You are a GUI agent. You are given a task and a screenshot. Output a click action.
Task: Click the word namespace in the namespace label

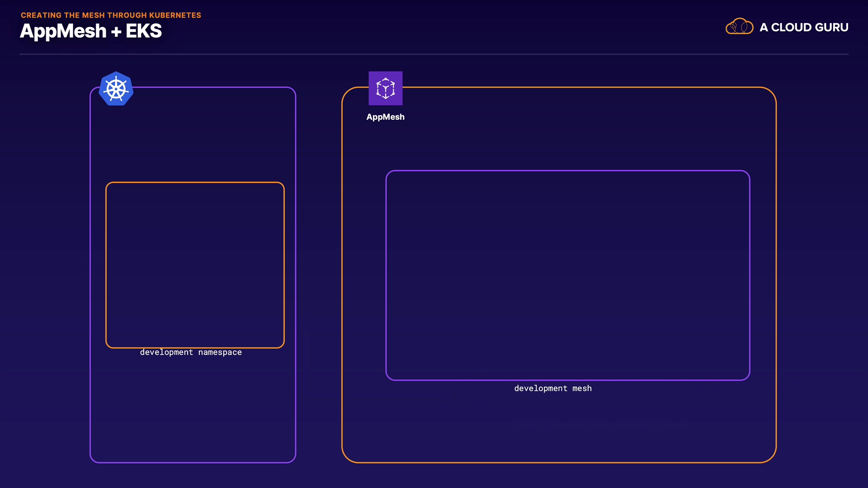220,352
